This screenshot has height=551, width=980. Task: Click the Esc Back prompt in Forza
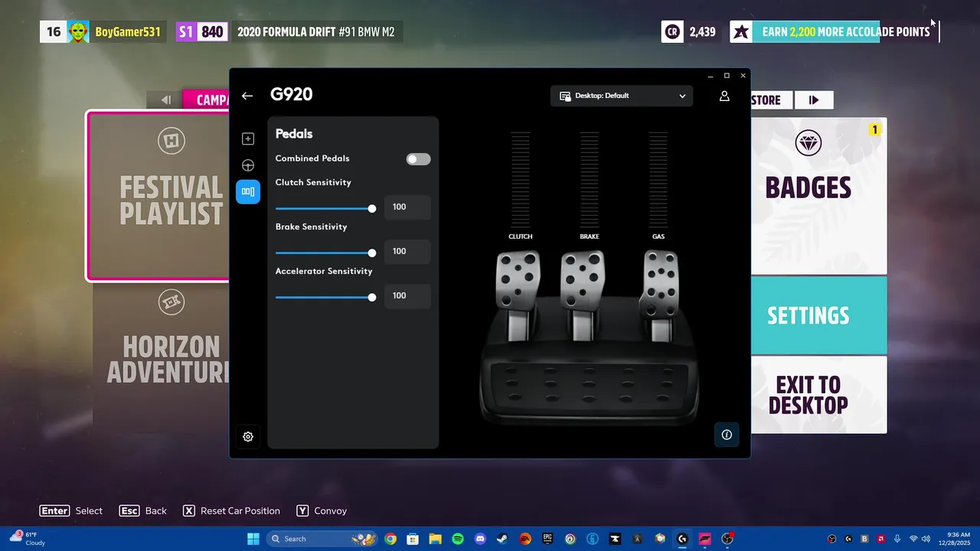coord(143,510)
